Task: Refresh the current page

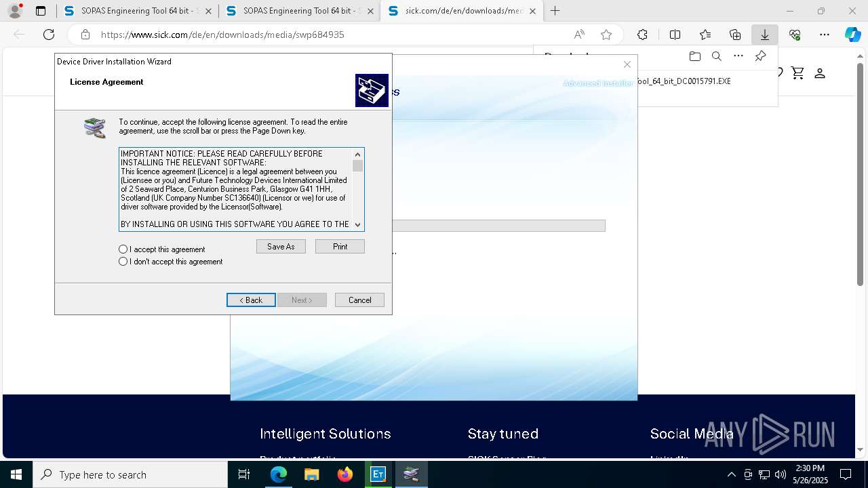Action: click(x=49, y=35)
